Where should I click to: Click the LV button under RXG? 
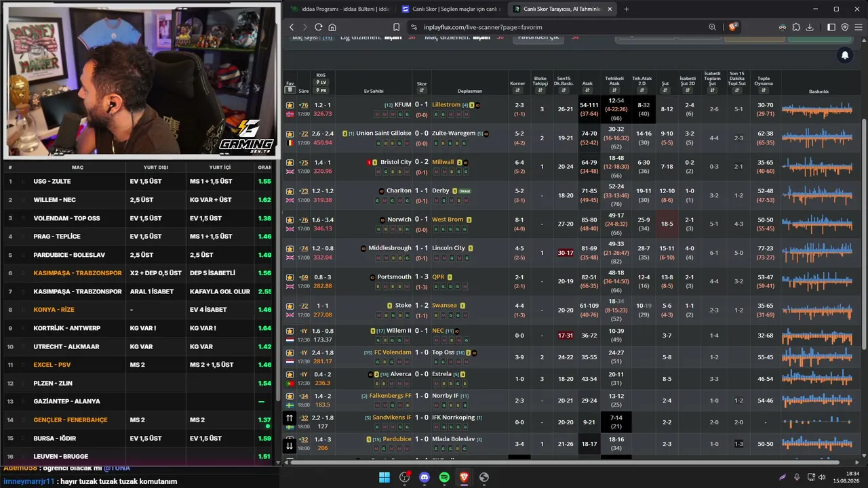(x=321, y=83)
